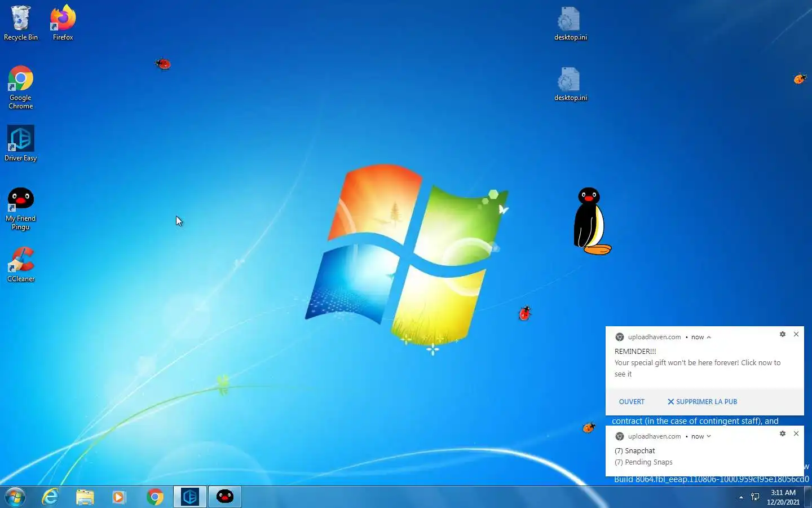Open the Recycle Bin desktop icon
Image resolution: width=812 pixels, height=508 pixels.
click(x=21, y=24)
